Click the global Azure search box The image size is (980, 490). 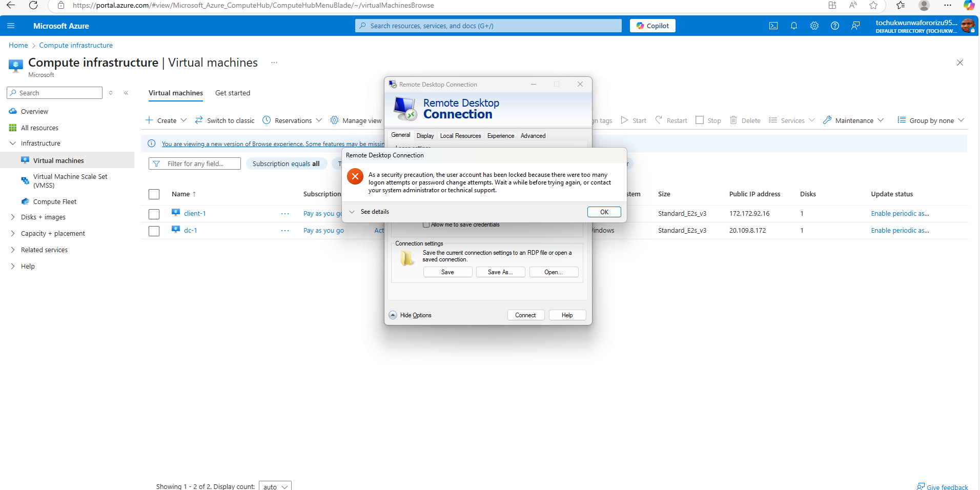tap(488, 26)
